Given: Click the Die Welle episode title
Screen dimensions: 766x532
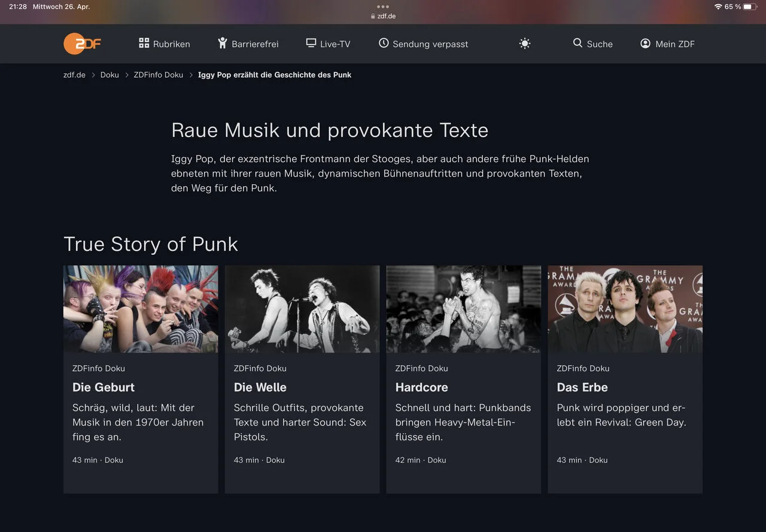Looking at the screenshot, I should coord(260,387).
